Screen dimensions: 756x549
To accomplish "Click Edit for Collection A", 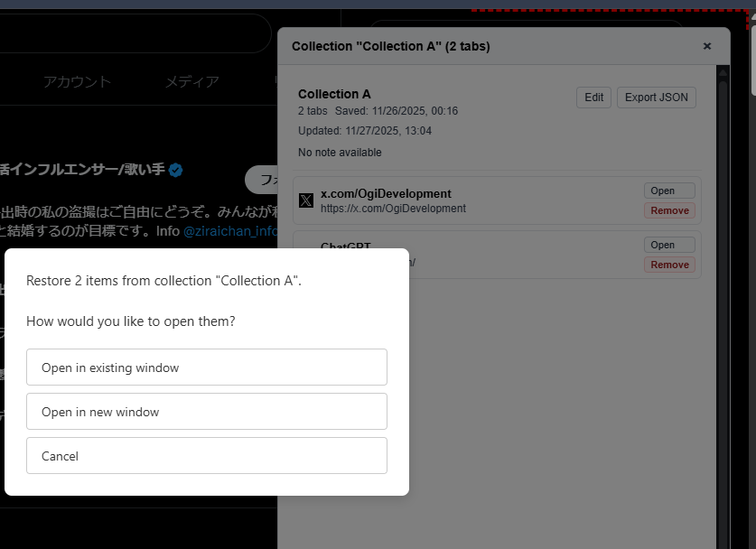I will point(593,97).
